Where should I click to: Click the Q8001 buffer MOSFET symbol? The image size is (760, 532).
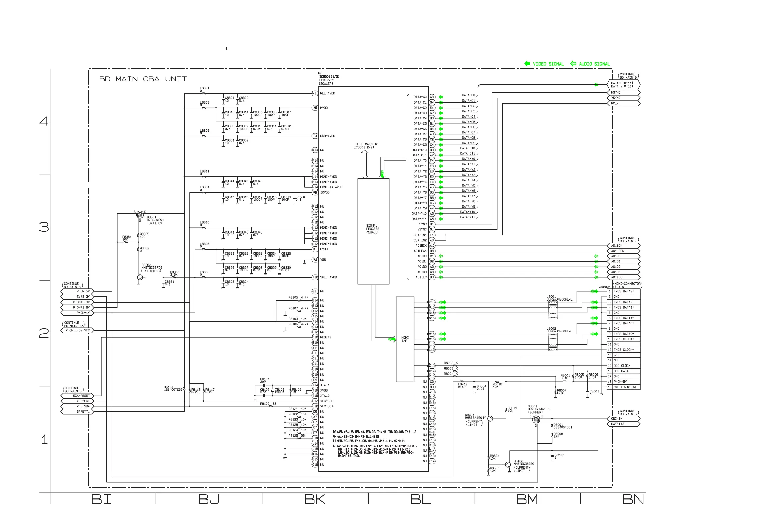536,419
